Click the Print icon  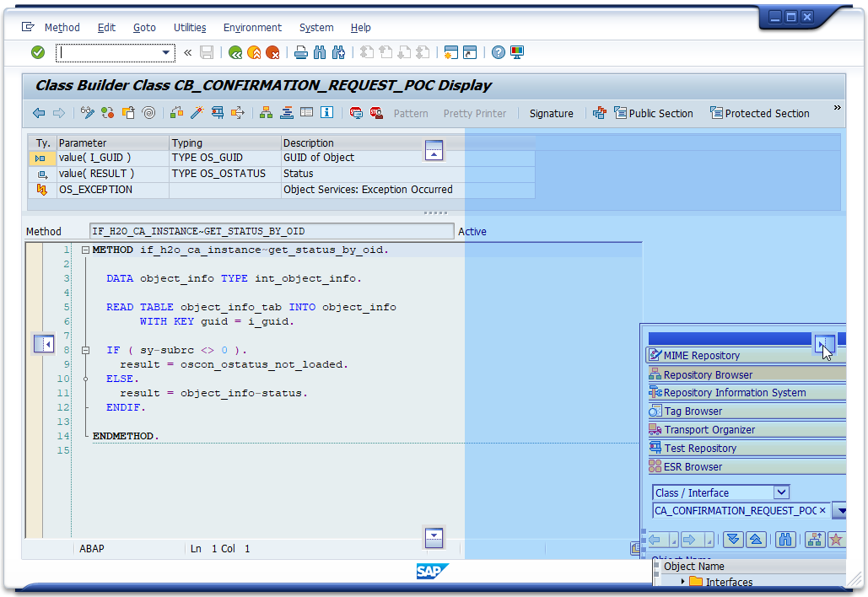pyautogui.click(x=301, y=52)
